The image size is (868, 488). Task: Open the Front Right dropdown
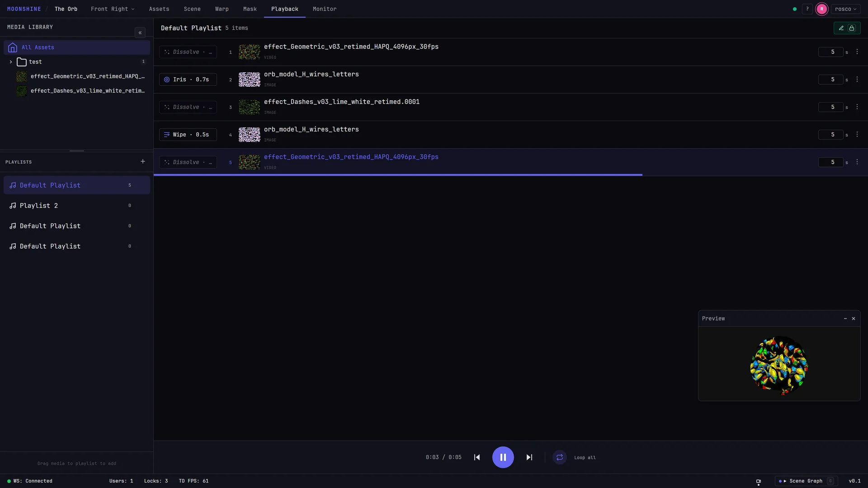click(x=113, y=9)
